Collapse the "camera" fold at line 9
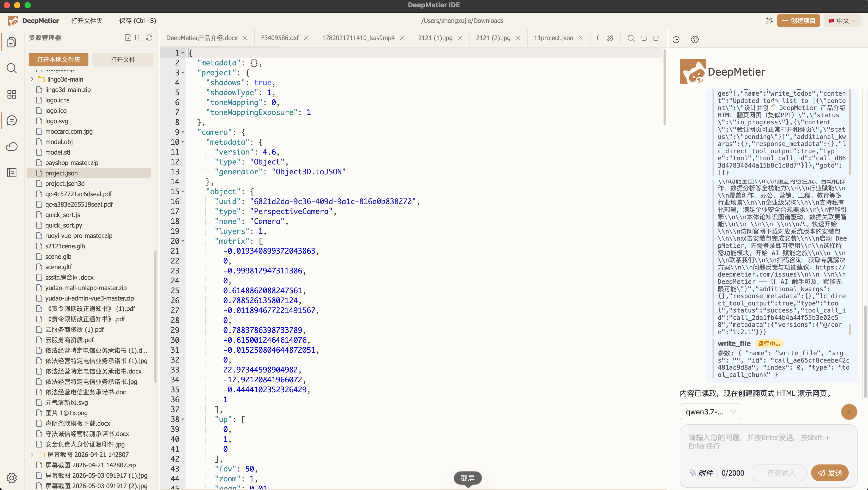 coord(183,132)
